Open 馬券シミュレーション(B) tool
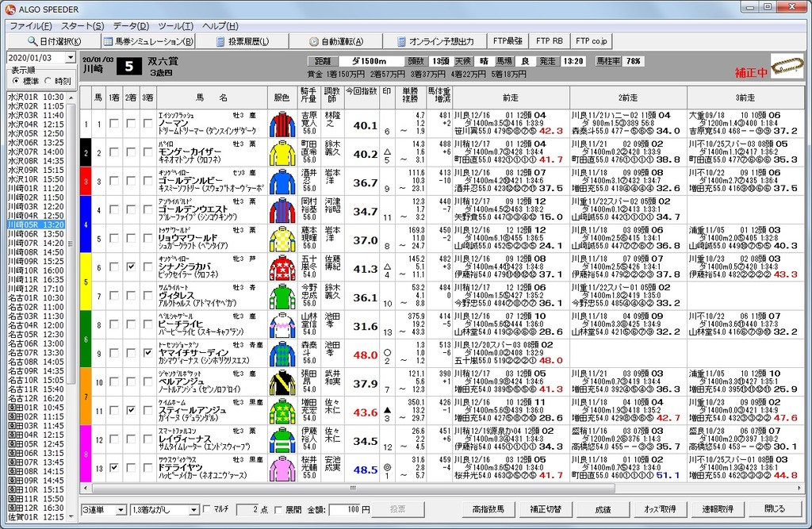812x529 pixels. click(148, 41)
